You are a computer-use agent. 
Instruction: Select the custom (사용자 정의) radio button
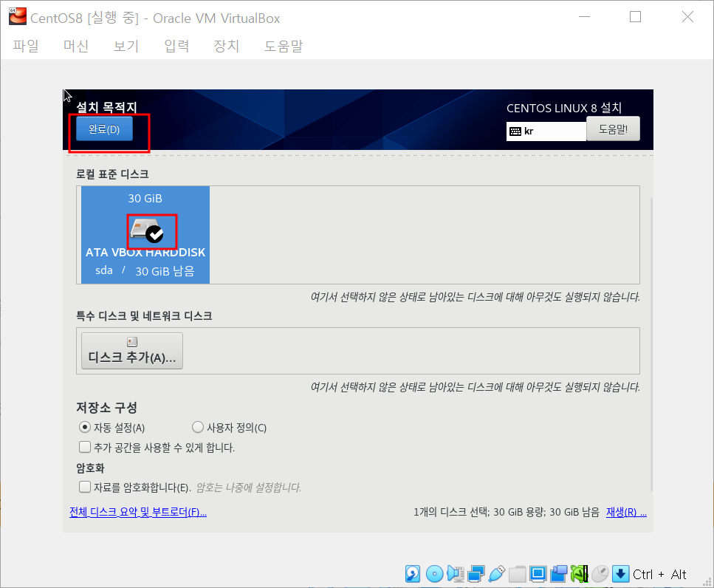198,427
